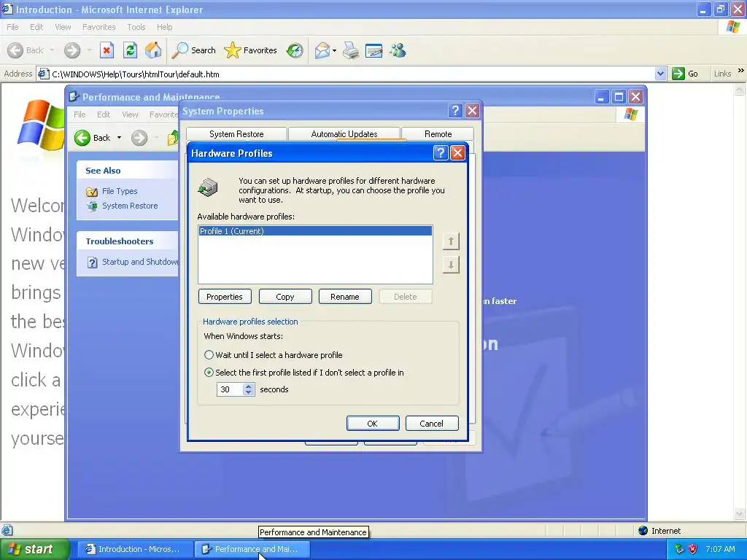The width and height of the screenshot is (747, 560).
Task: Open the IE View menu
Action: (x=63, y=27)
